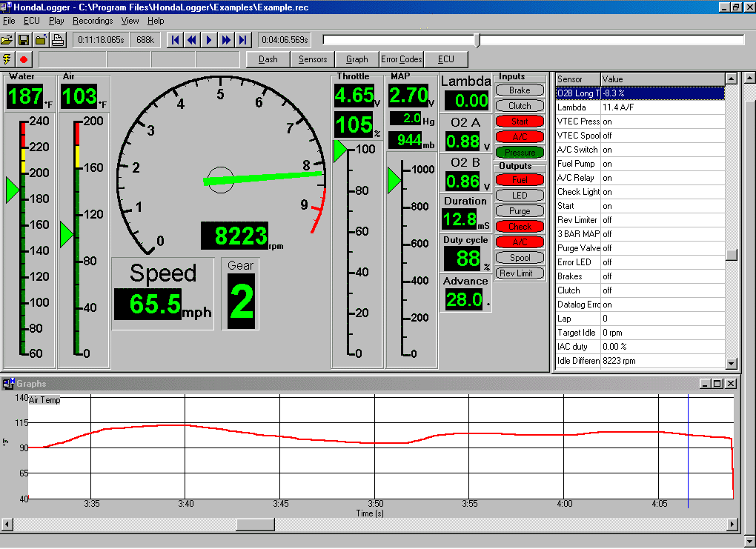Screen dimensions: 756x549
Task: Switch to the Error Codes tab
Action: click(401, 59)
